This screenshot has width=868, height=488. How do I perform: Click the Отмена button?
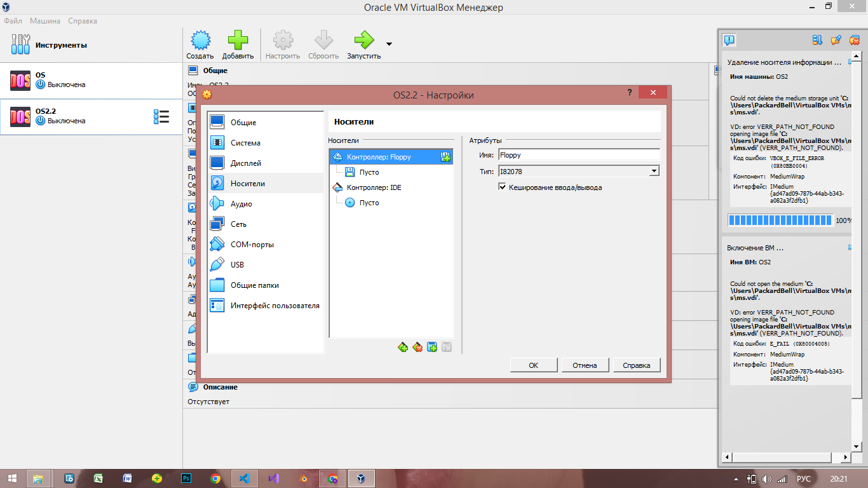point(585,365)
